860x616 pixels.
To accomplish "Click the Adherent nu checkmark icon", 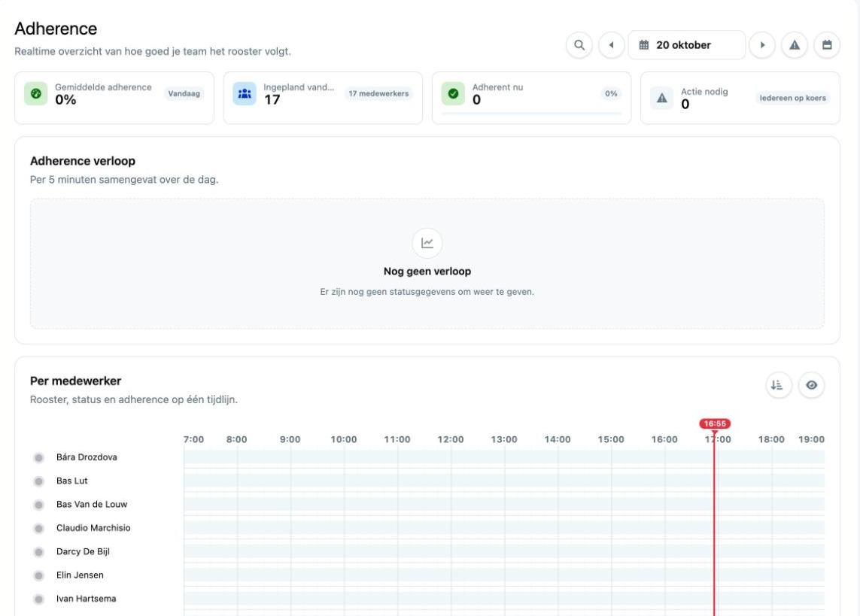I will click(453, 94).
